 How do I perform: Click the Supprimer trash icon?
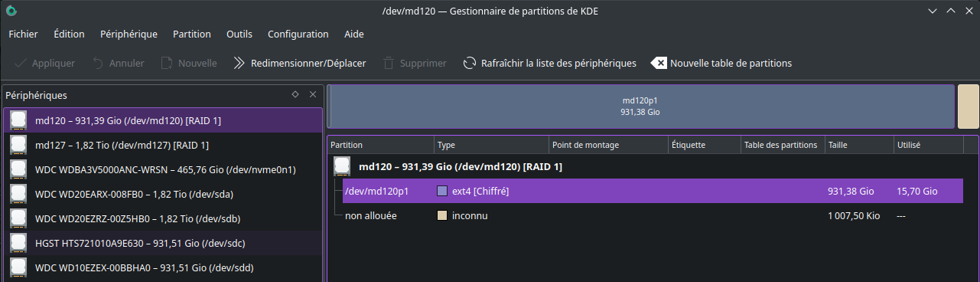[x=389, y=63]
